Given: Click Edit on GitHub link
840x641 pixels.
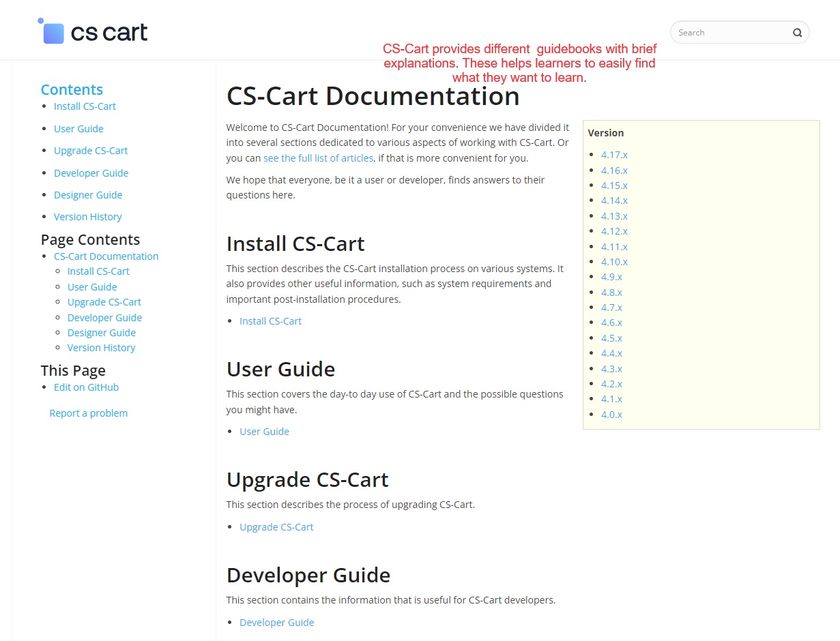Looking at the screenshot, I should click(86, 387).
